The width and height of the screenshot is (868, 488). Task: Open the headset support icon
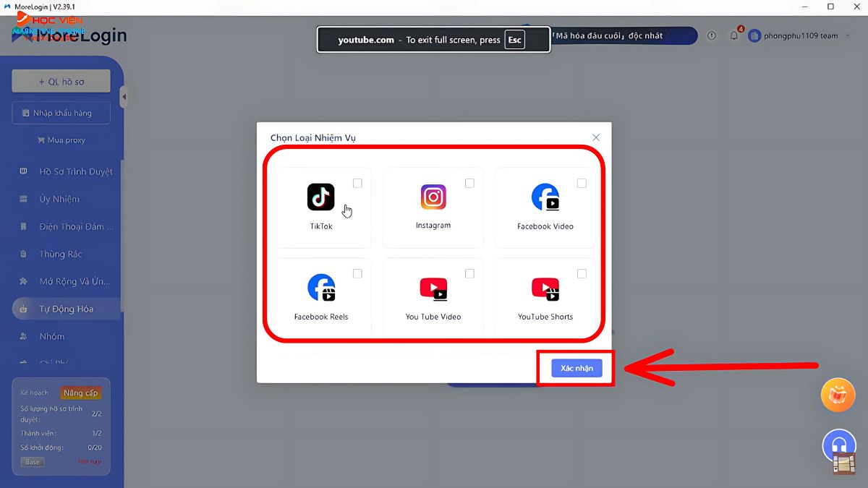click(x=839, y=446)
